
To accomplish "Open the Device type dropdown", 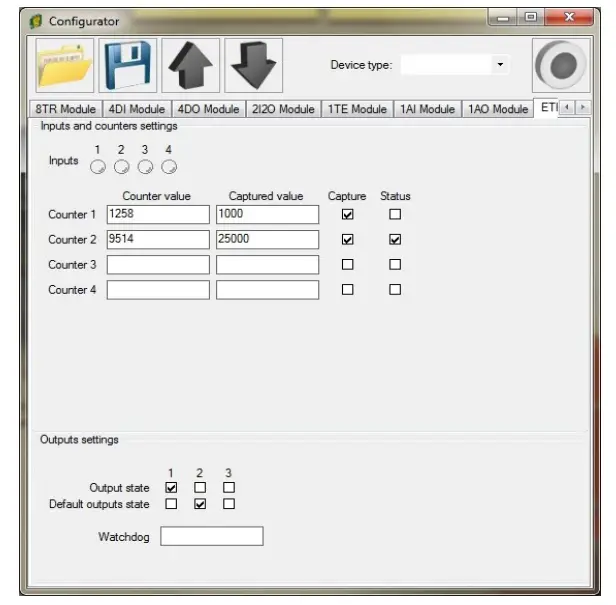I will pyautogui.click(x=500, y=64).
